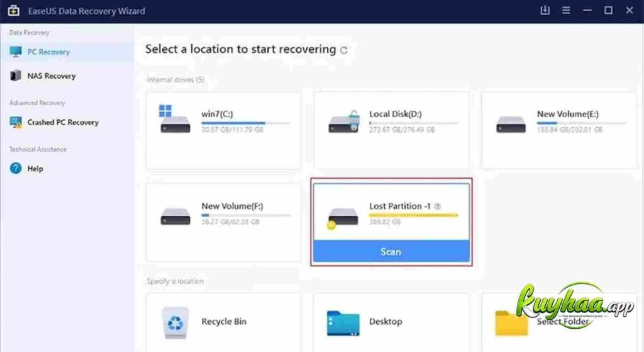Click the New Volume(F:) label
The image size is (644, 352).
tap(232, 206)
